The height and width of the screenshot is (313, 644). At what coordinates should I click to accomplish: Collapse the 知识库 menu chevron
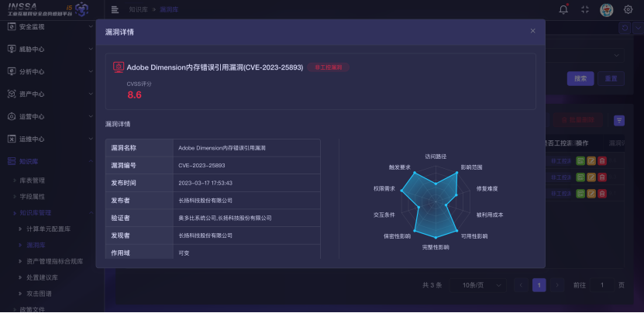point(91,161)
